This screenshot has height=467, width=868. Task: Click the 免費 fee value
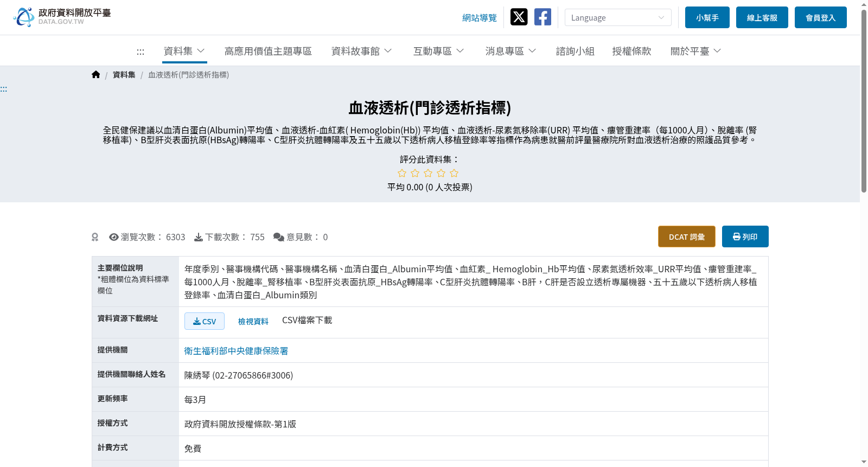click(193, 449)
